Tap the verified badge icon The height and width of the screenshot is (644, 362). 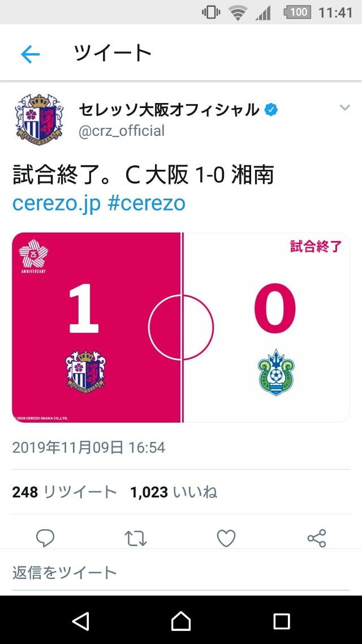pos(271,110)
